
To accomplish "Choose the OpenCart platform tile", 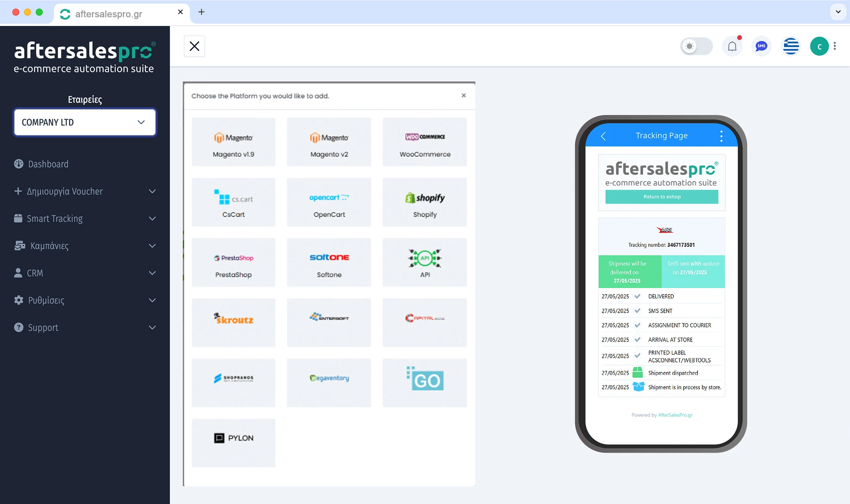I will 329,202.
